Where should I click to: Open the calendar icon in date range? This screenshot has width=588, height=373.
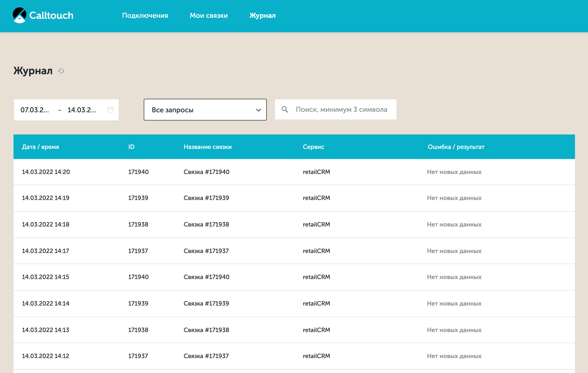[111, 110]
